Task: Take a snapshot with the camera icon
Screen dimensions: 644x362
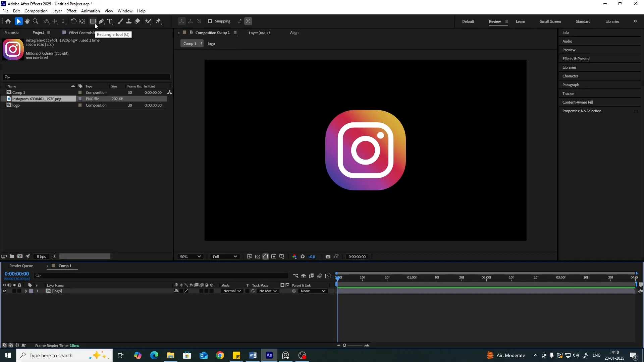Action: (328, 257)
